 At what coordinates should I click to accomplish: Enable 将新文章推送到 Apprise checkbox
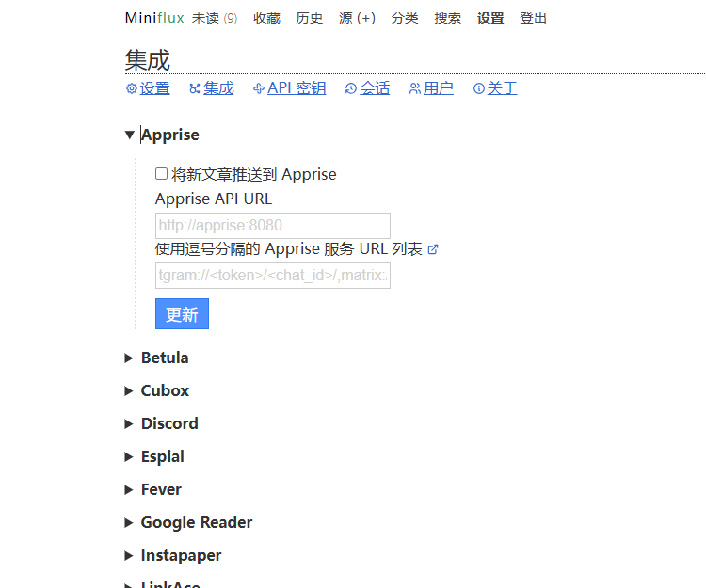pos(161,174)
